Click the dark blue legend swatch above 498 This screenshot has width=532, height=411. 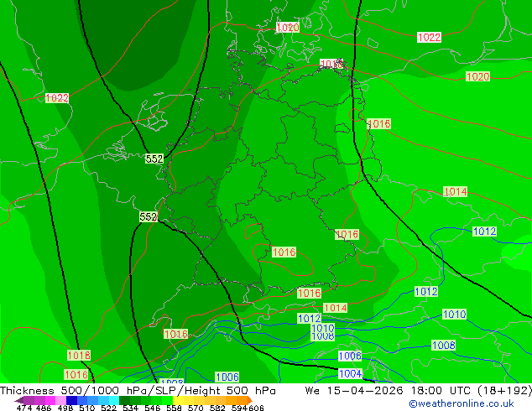point(71,400)
